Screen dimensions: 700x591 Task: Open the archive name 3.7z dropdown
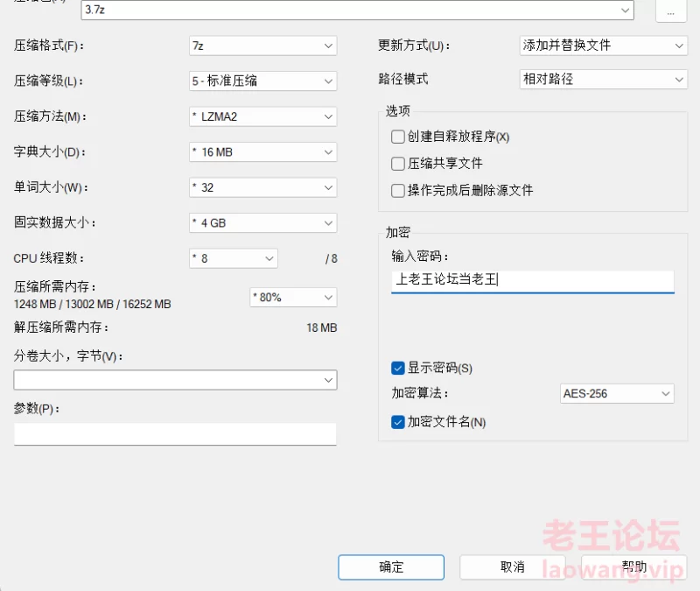coord(357,10)
